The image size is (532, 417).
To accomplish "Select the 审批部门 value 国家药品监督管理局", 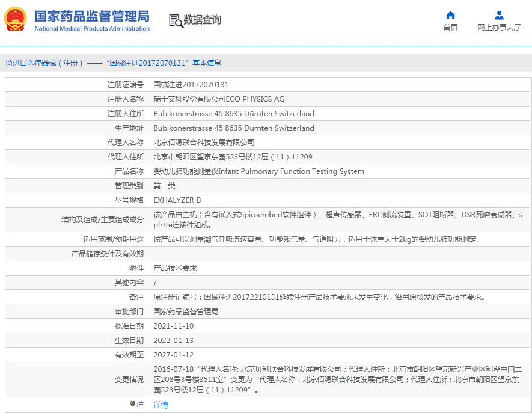I will (x=186, y=311).
